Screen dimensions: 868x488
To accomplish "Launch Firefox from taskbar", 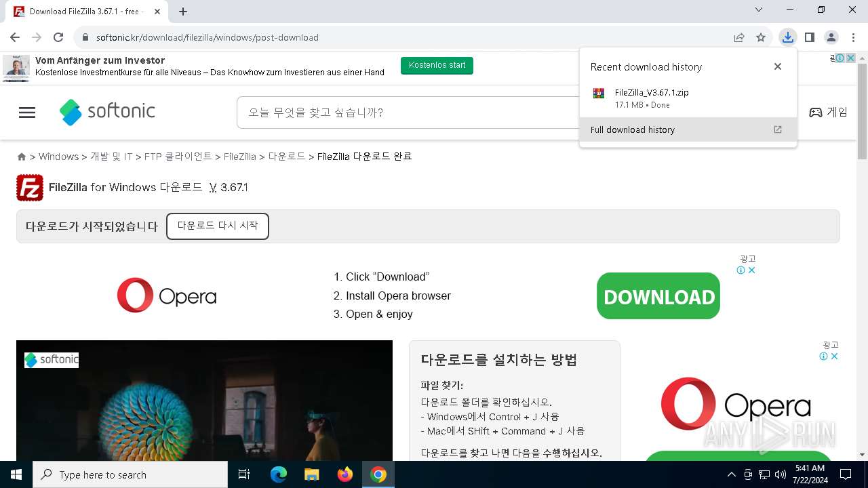I will pos(345,474).
